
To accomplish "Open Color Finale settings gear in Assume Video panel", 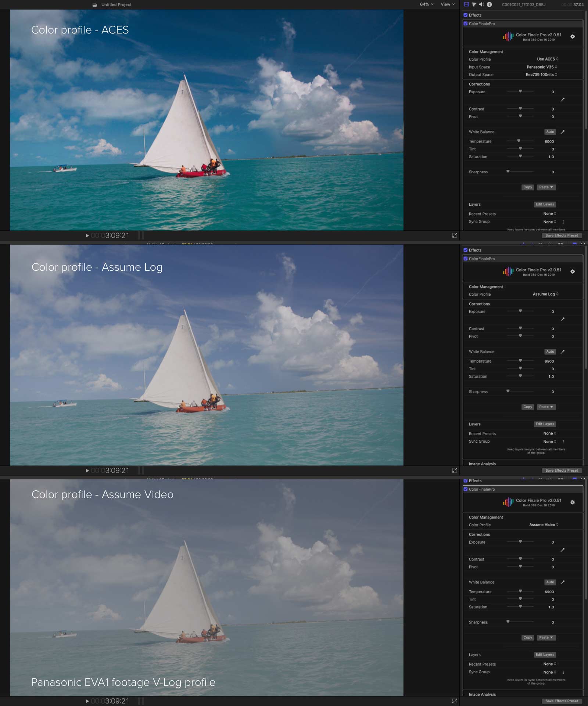I will tap(573, 502).
